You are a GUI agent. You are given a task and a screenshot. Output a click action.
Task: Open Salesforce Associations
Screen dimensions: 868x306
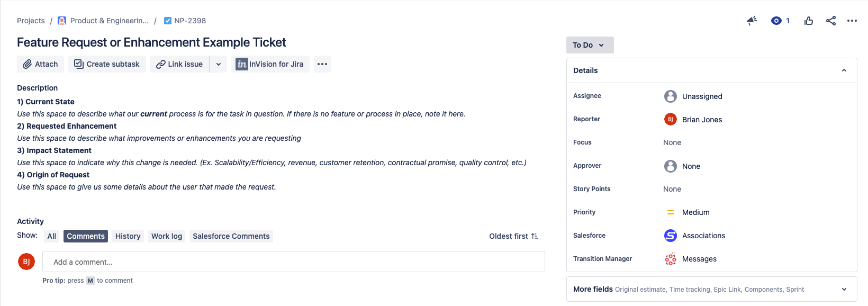point(703,236)
